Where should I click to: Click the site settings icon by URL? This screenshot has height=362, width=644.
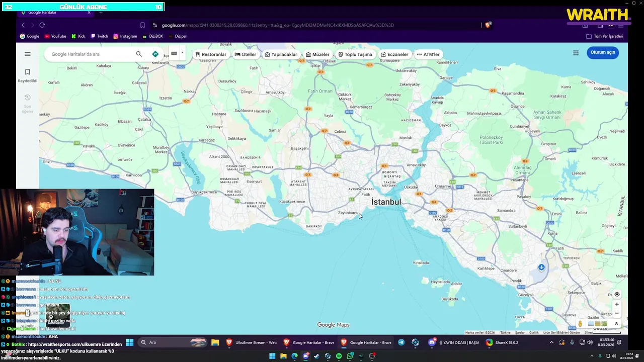[155, 25]
